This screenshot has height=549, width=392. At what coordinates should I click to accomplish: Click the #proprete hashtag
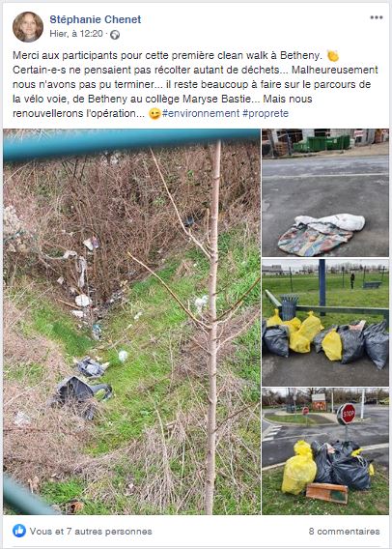tap(266, 113)
